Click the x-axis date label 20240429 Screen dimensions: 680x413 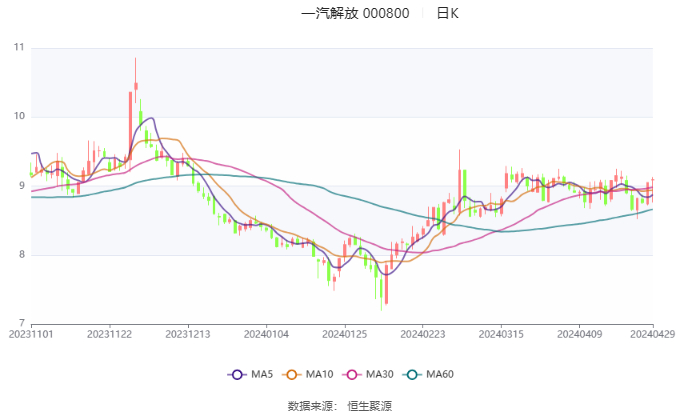(x=653, y=334)
